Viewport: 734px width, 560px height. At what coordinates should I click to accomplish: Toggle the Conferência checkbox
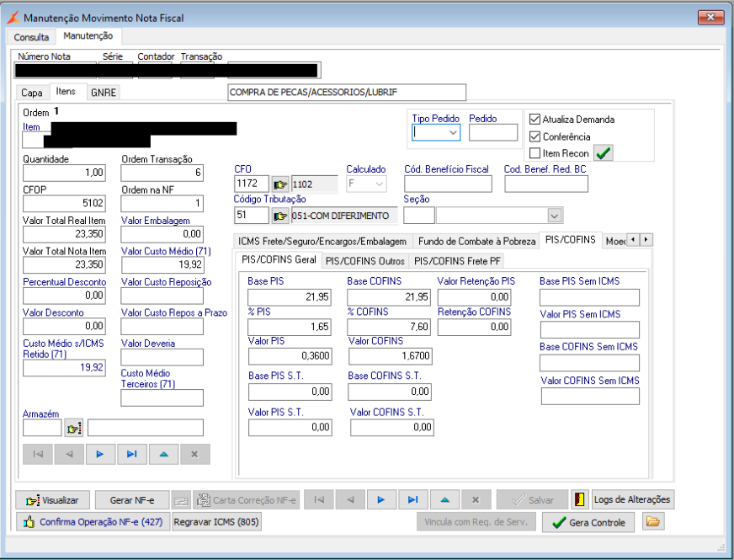[535, 136]
